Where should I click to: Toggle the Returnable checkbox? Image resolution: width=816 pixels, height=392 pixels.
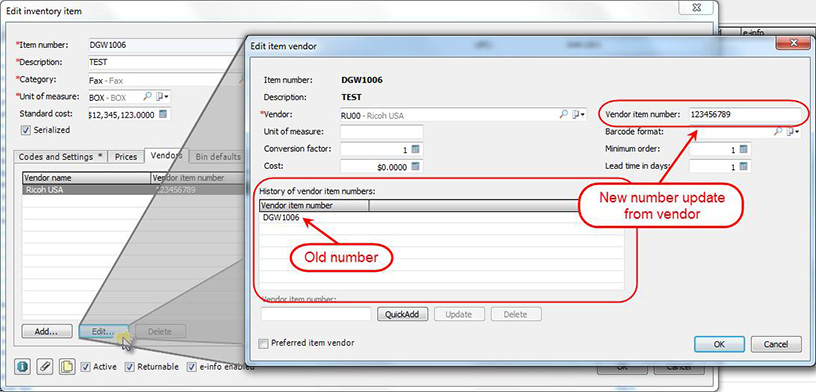coord(130,367)
